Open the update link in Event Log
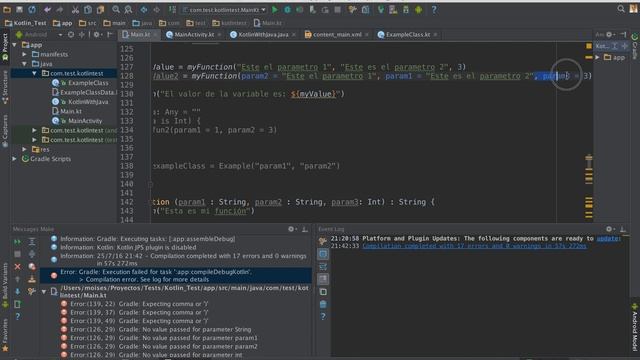The height and width of the screenshot is (360, 640). 609,238
